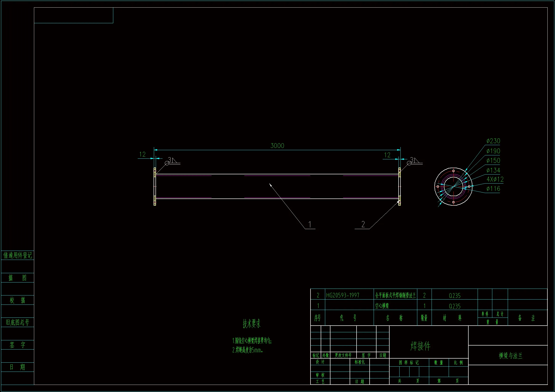Select the right weld symbol near flange
Screen dimensions: 555x392
(415, 161)
